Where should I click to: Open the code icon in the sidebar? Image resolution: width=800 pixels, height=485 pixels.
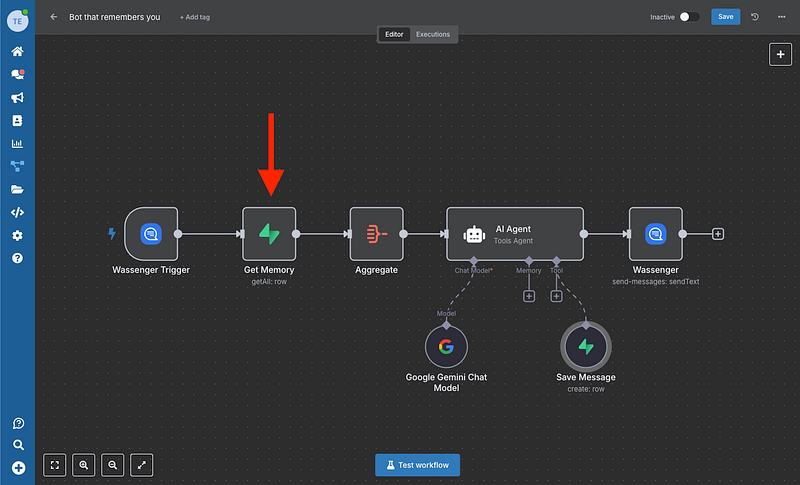(x=17, y=212)
